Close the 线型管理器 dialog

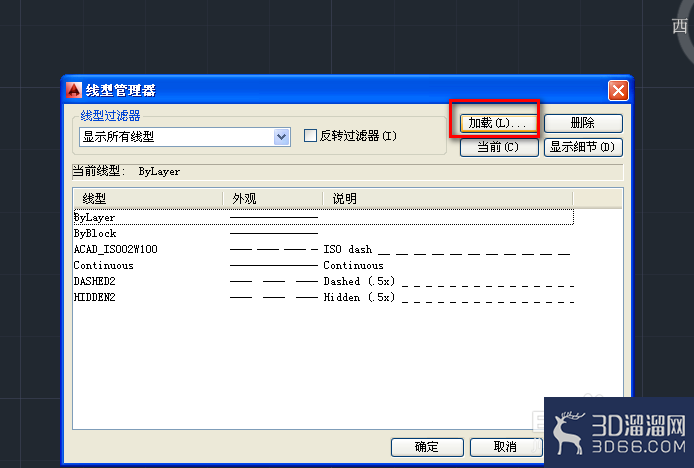click(x=618, y=91)
